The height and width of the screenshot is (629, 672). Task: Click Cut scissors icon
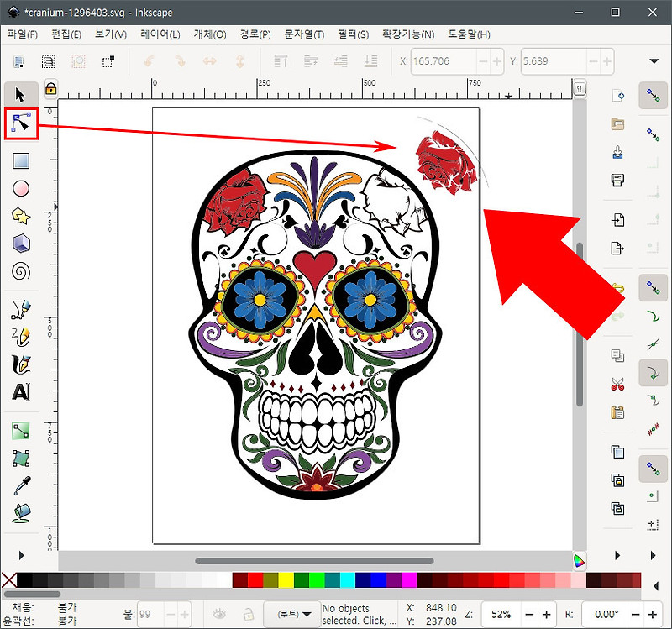coord(617,384)
